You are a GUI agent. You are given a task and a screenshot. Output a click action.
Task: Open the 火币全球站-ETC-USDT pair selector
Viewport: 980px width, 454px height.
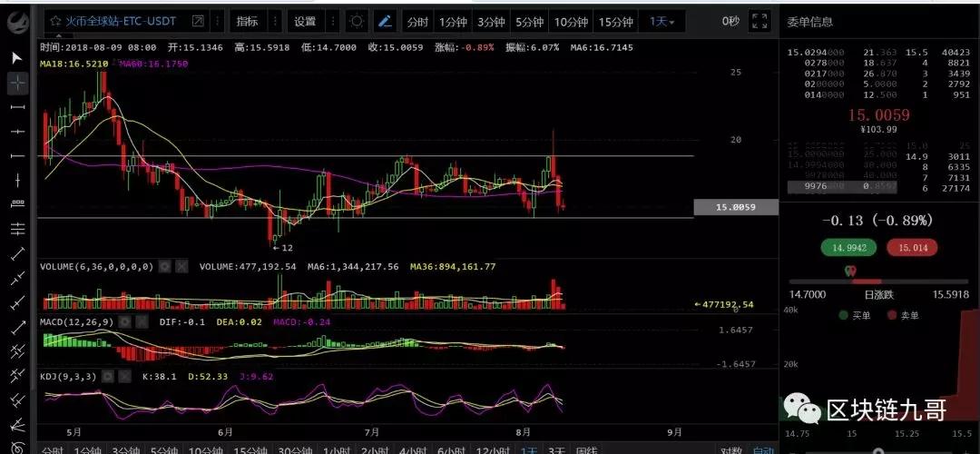click(x=122, y=22)
